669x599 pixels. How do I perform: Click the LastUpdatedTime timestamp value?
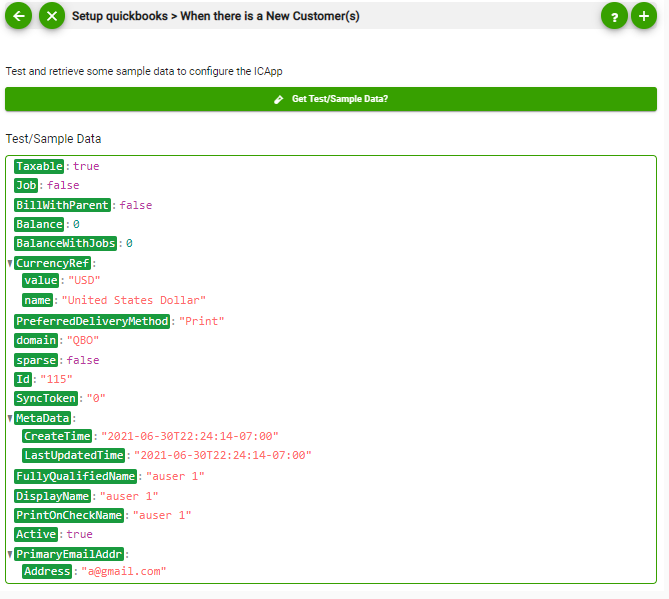click(223, 455)
